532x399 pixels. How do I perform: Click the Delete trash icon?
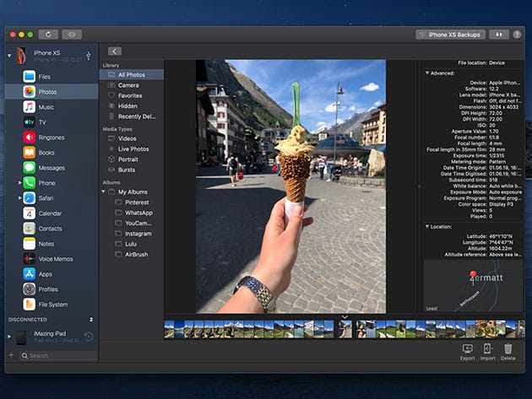click(508, 348)
